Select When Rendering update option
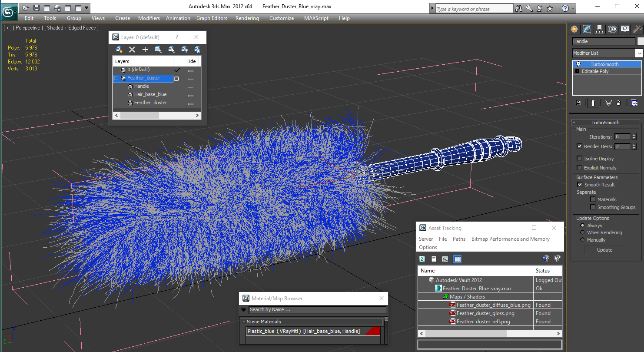The width and height of the screenshot is (644, 352). (x=583, y=232)
